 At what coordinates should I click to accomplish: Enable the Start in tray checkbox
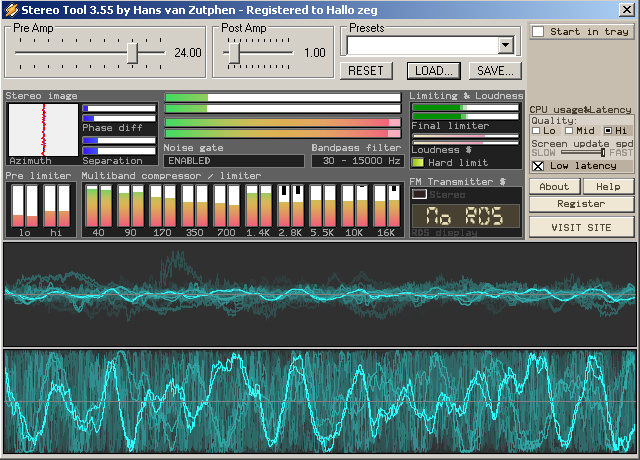click(x=538, y=32)
